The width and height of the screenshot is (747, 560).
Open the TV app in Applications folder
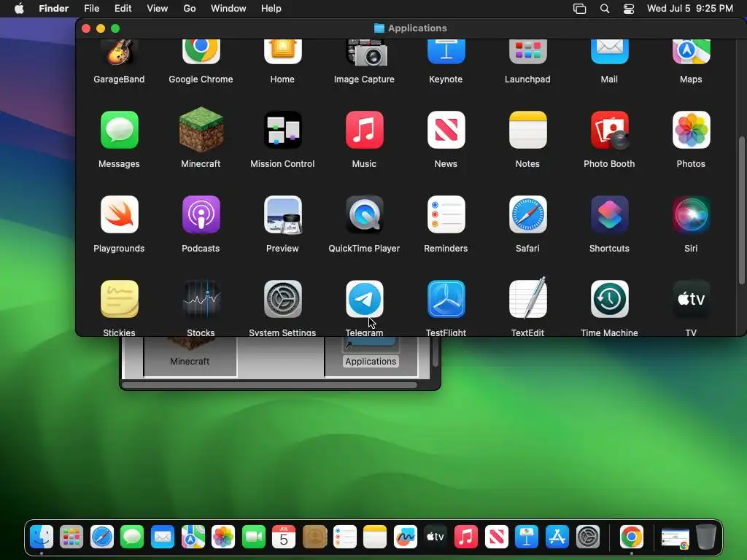(692, 299)
